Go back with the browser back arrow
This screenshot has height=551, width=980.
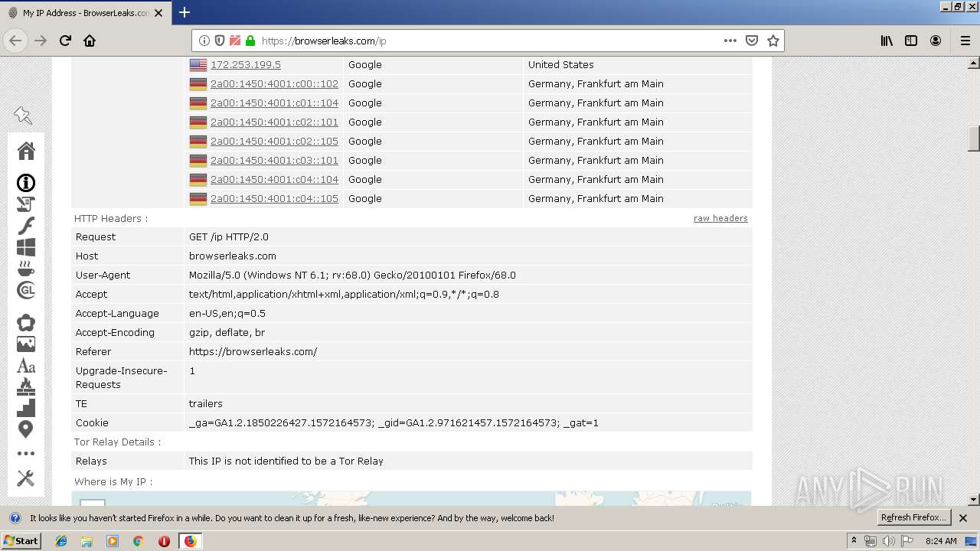click(16, 41)
